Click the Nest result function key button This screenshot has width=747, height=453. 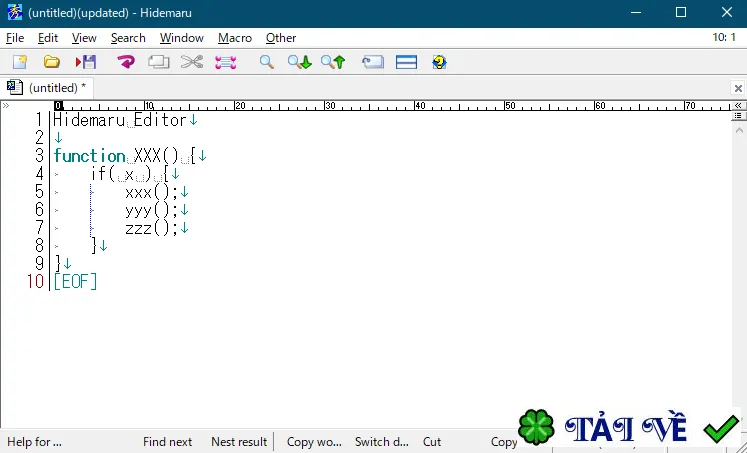(239, 442)
